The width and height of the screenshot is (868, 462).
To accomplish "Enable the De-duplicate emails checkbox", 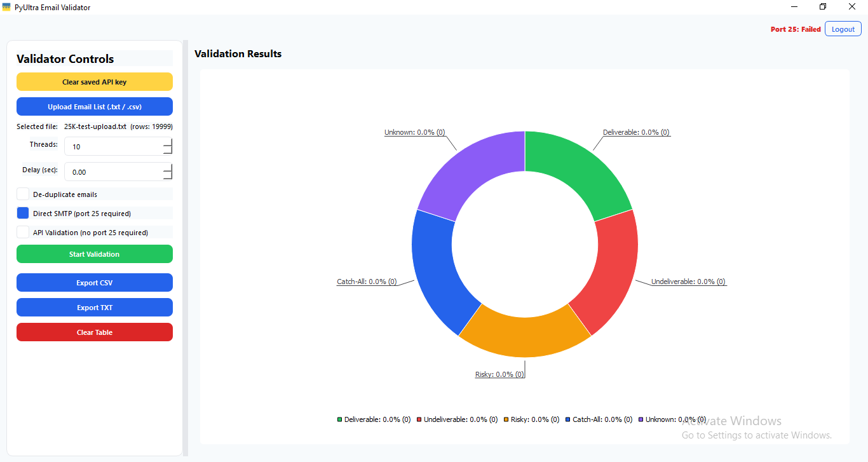I will coord(22,193).
